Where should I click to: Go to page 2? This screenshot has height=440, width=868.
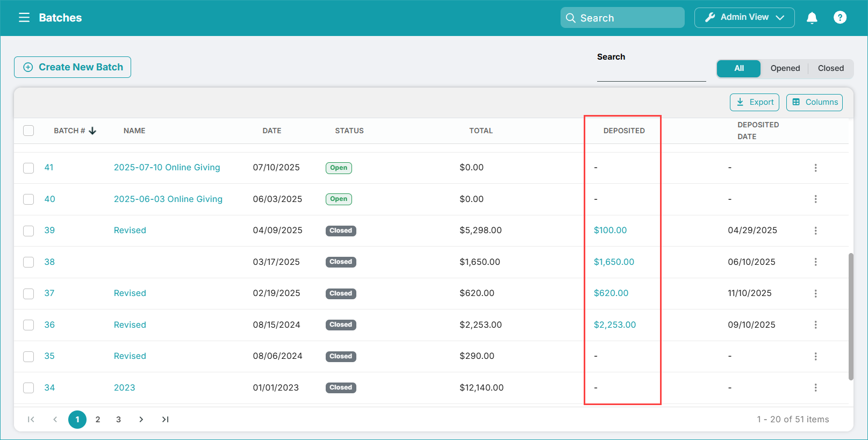(x=98, y=420)
